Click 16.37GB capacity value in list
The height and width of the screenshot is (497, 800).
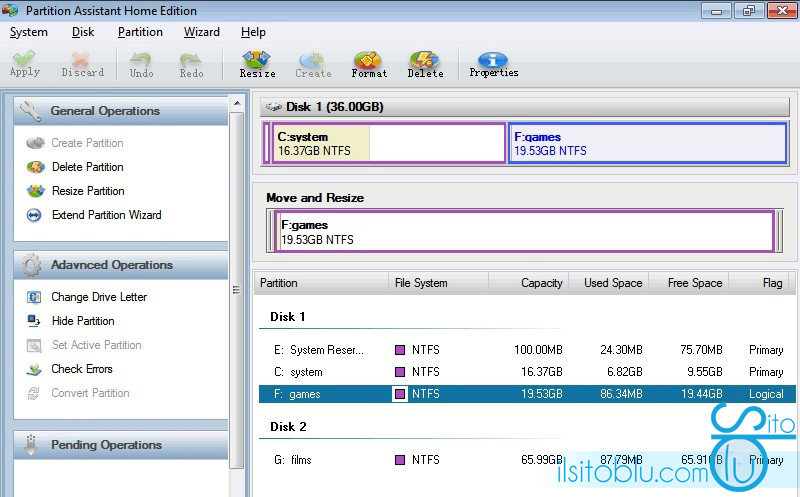coord(541,372)
